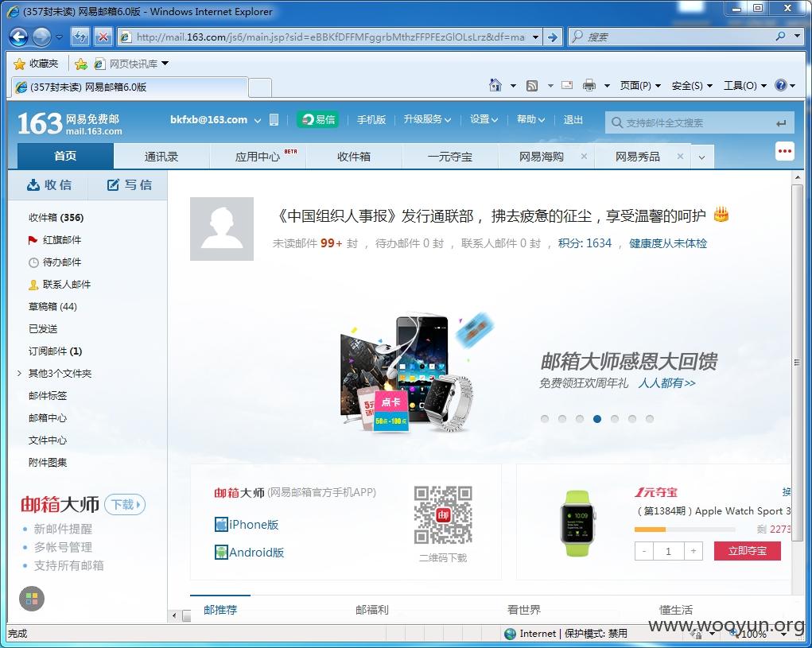Expand 其他3个文件夹 folder group
Image resolution: width=812 pixels, height=648 pixels.
coord(19,373)
